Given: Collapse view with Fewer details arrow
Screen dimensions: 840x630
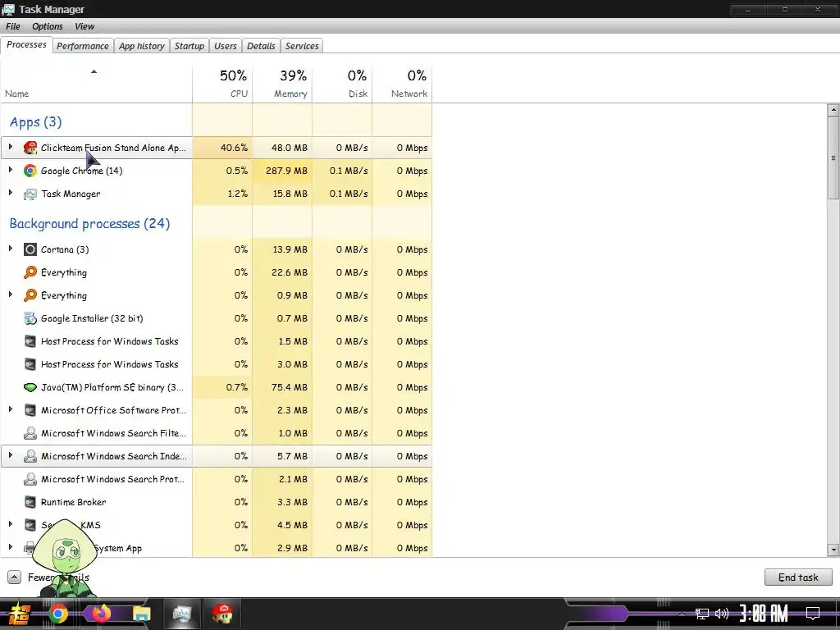Looking at the screenshot, I should [x=15, y=577].
